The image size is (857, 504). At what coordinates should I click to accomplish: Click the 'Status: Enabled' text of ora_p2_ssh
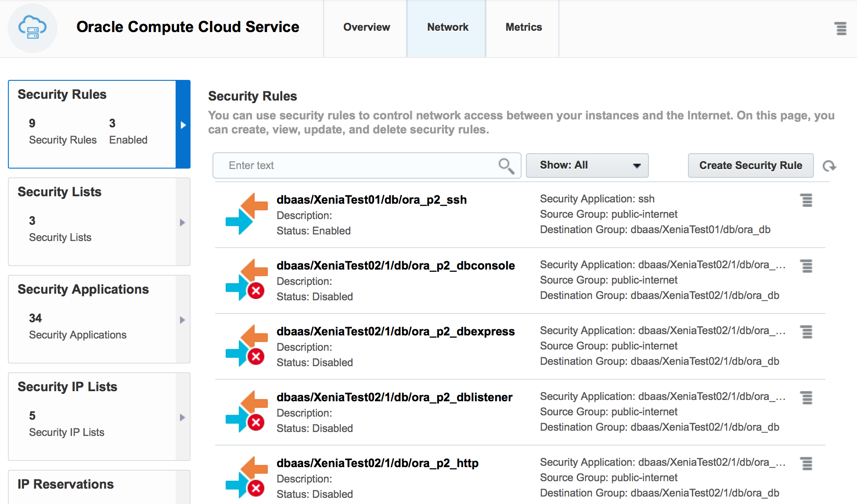[x=313, y=231]
